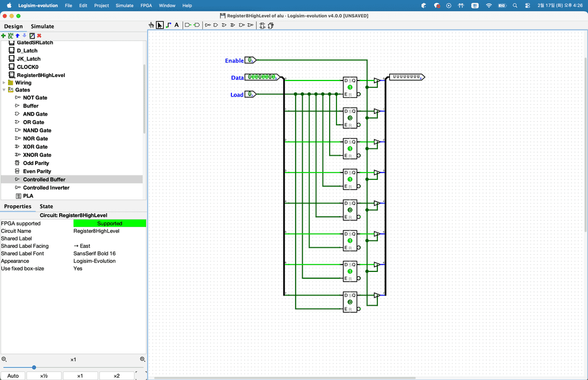Expand the Wiring library folder
Screen dimensions: 588x380
[4, 83]
